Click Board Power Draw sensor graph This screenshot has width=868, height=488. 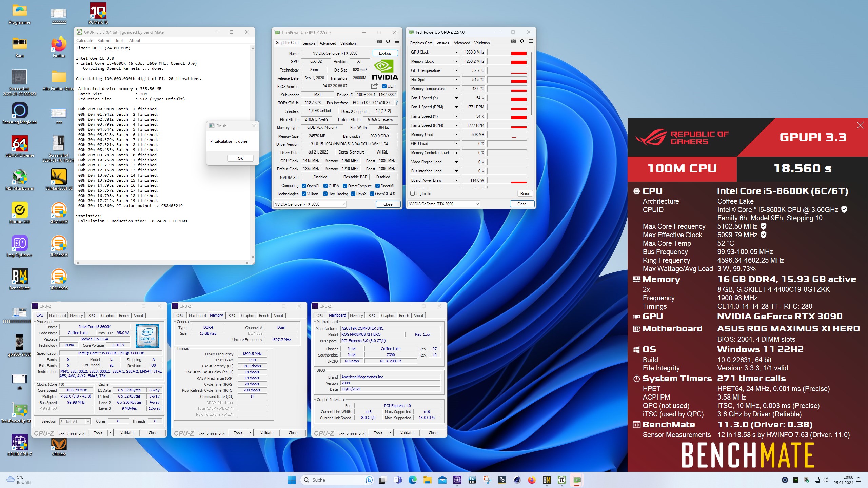pyautogui.click(x=507, y=180)
